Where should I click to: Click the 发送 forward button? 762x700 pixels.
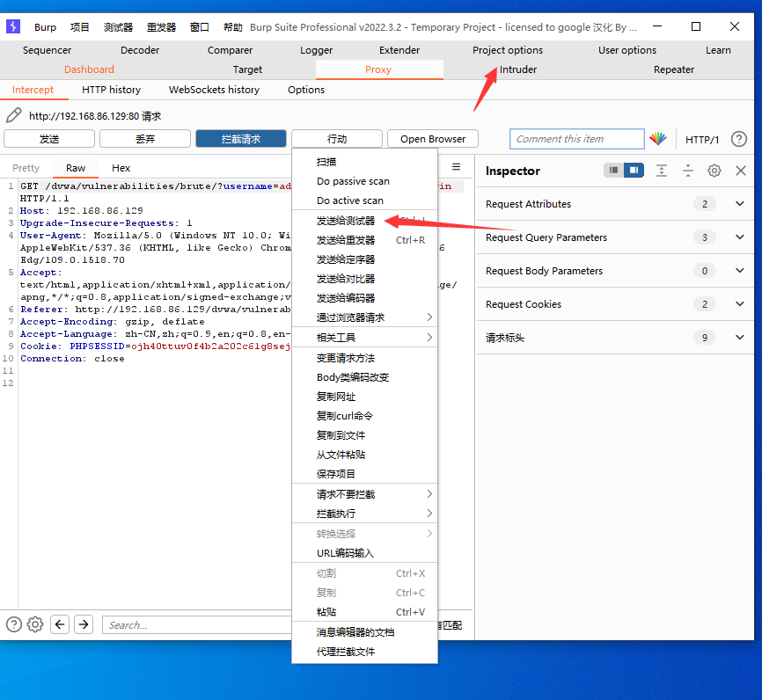49,139
